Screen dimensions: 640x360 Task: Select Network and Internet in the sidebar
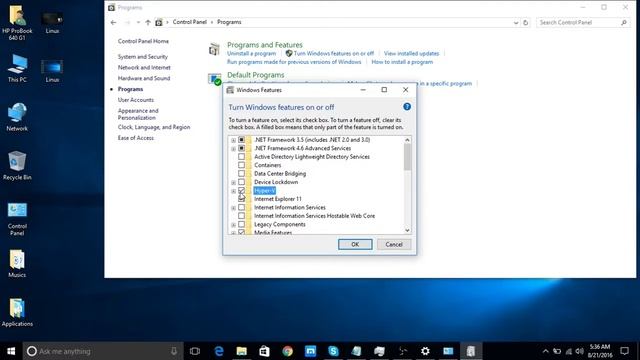144,67
